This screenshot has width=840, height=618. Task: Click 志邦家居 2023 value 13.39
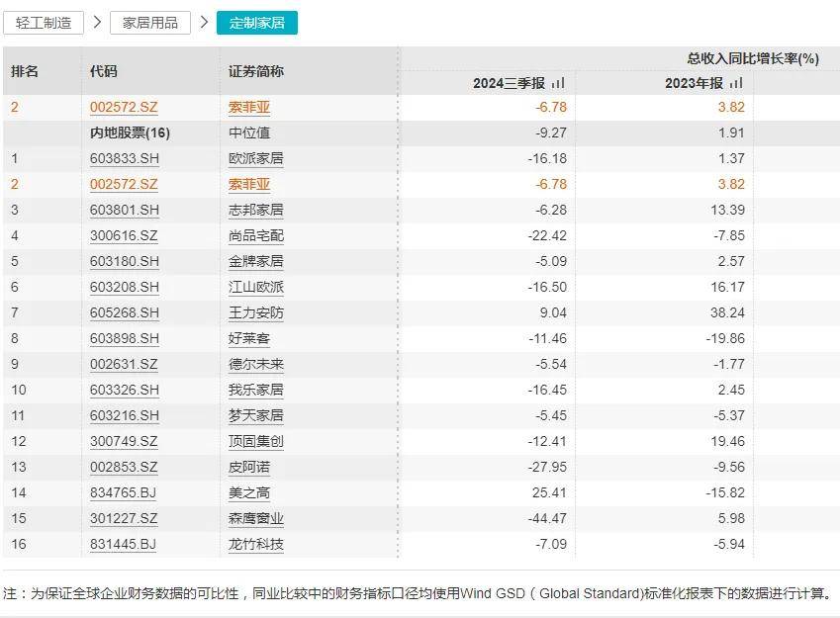[x=727, y=210]
